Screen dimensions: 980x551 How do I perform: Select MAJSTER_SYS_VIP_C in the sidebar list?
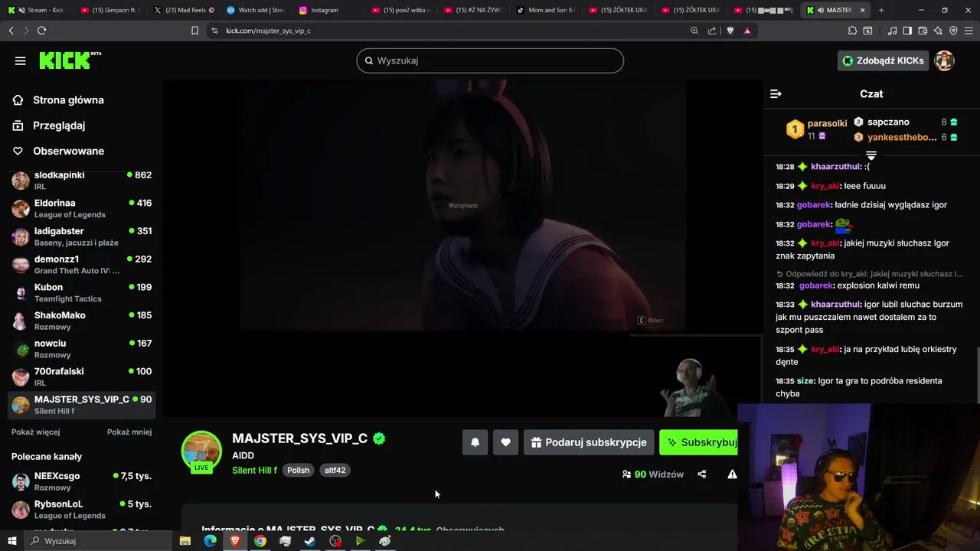(x=81, y=405)
